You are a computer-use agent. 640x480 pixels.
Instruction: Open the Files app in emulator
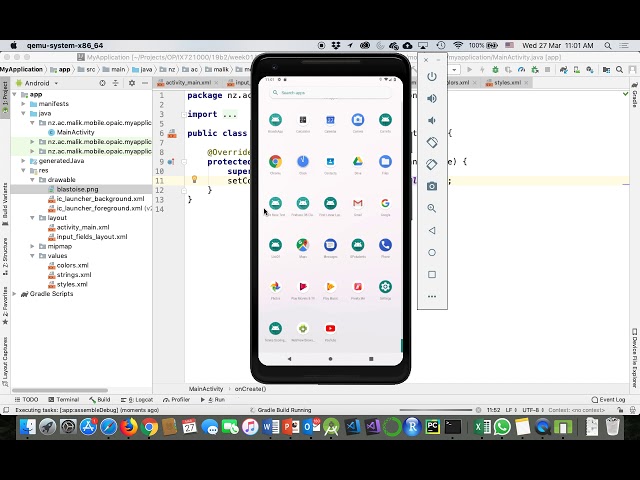(385, 162)
